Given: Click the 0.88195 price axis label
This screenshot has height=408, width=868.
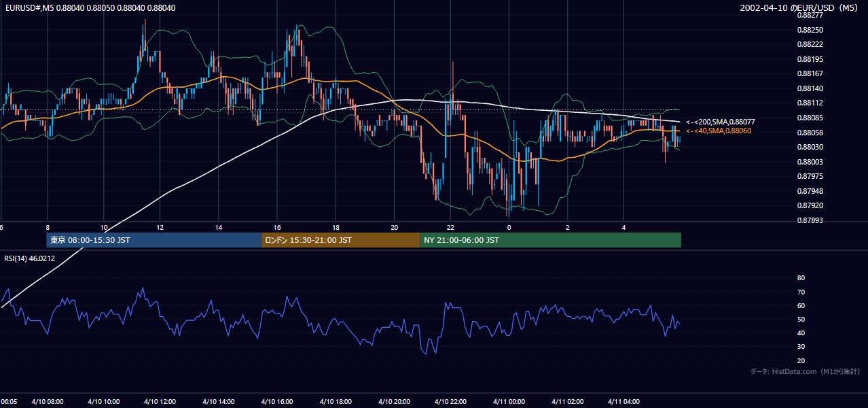Looking at the screenshot, I should tap(810, 59).
